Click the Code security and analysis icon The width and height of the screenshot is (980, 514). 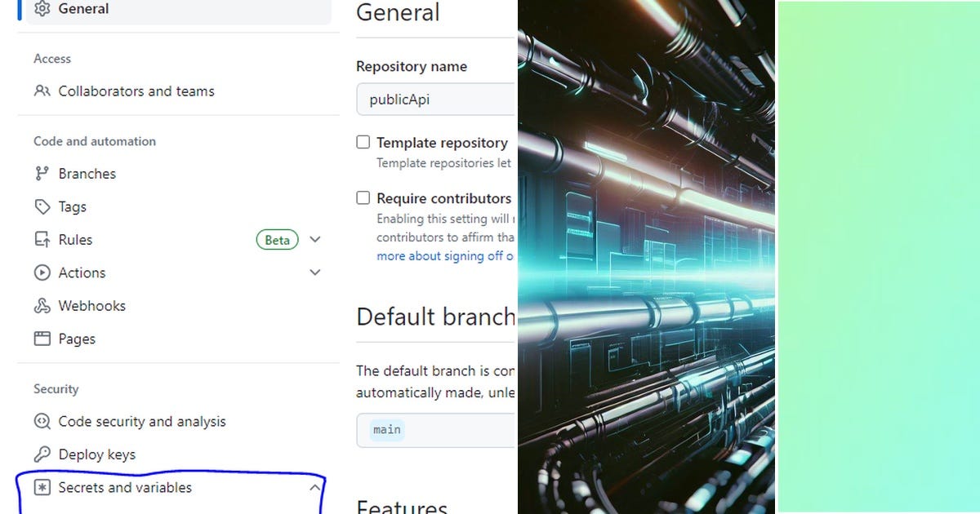42,422
